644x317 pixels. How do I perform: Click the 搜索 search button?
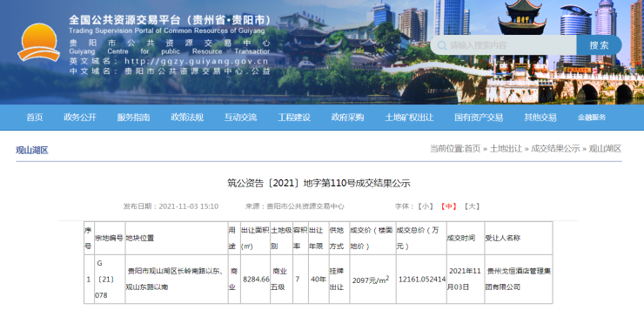(599, 45)
